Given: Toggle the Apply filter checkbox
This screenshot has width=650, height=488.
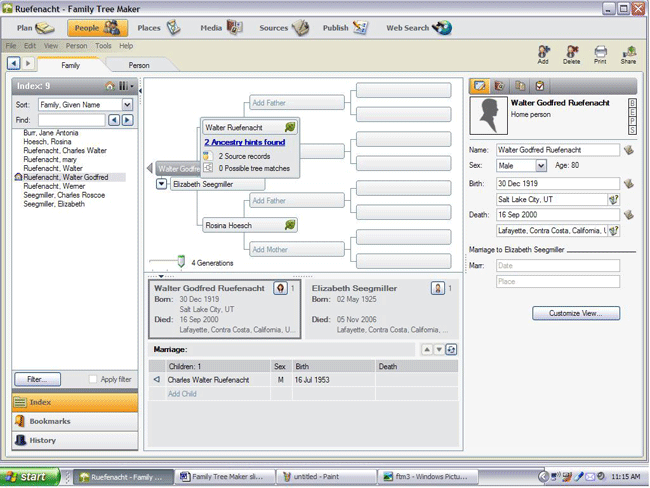Looking at the screenshot, I should [93, 379].
